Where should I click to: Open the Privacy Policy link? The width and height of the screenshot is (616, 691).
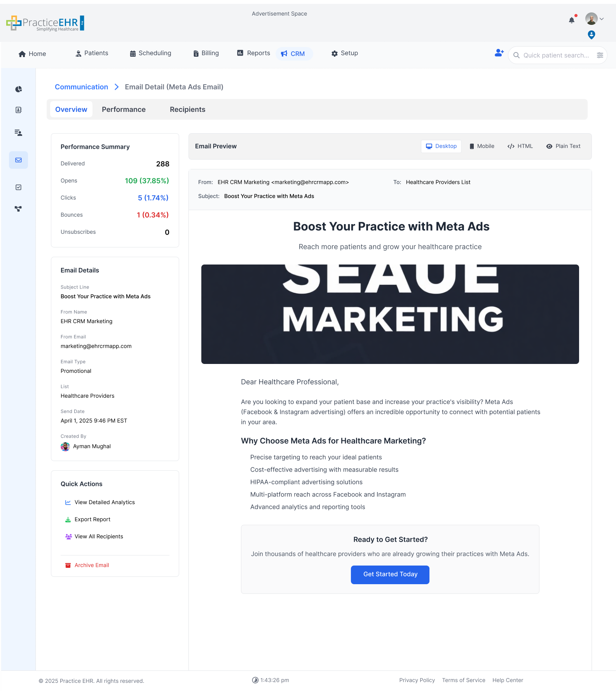[x=417, y=681]
